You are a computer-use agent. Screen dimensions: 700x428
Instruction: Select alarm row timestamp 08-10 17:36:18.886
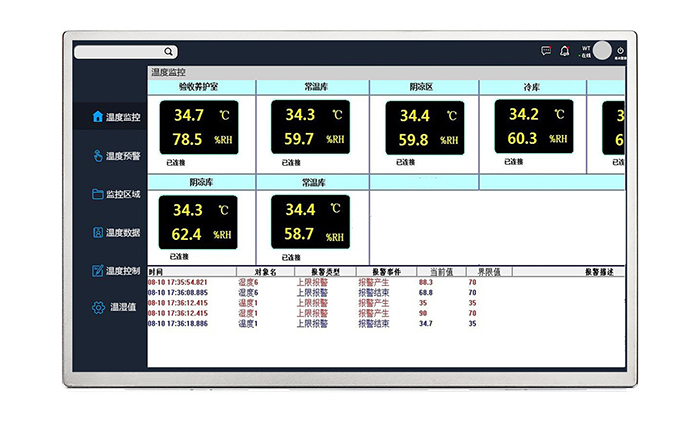[x=178, y=324]
